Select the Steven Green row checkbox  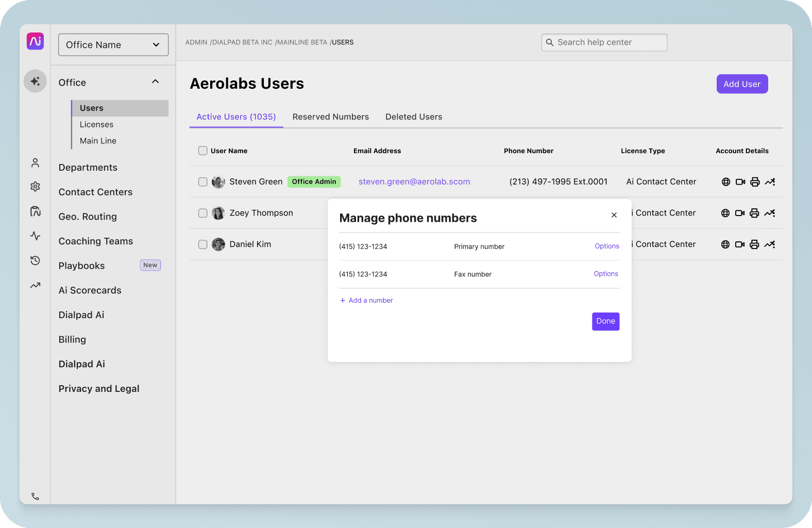(x=203, y=182)
